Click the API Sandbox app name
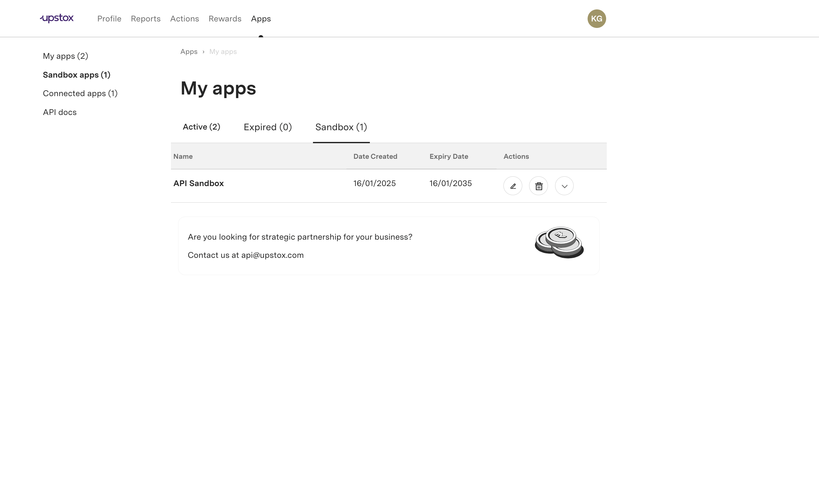The height and width of the screenshot is (504, 819). coord(198,183)
